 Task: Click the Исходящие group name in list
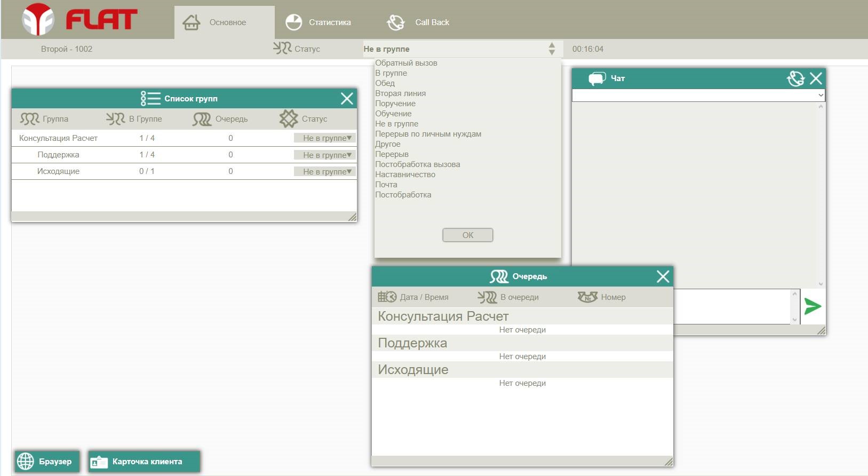coord(58,171)
